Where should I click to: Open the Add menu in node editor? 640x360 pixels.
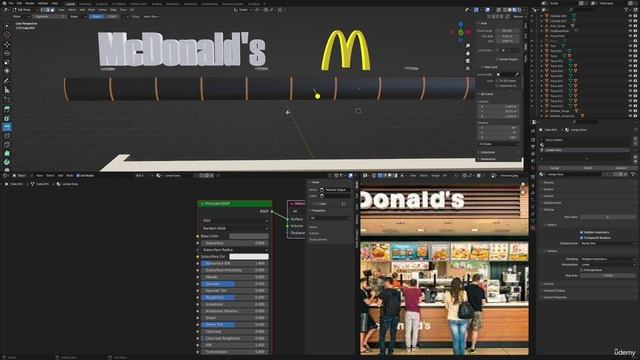[x=60, y=176]
